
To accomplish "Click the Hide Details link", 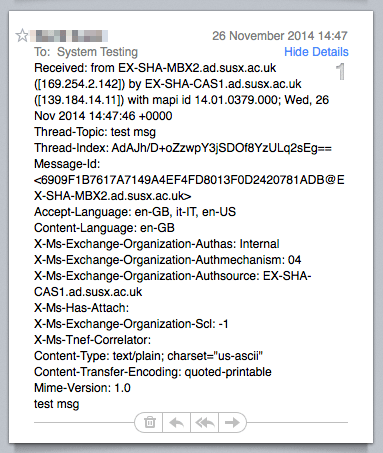I will coord(316,52).
